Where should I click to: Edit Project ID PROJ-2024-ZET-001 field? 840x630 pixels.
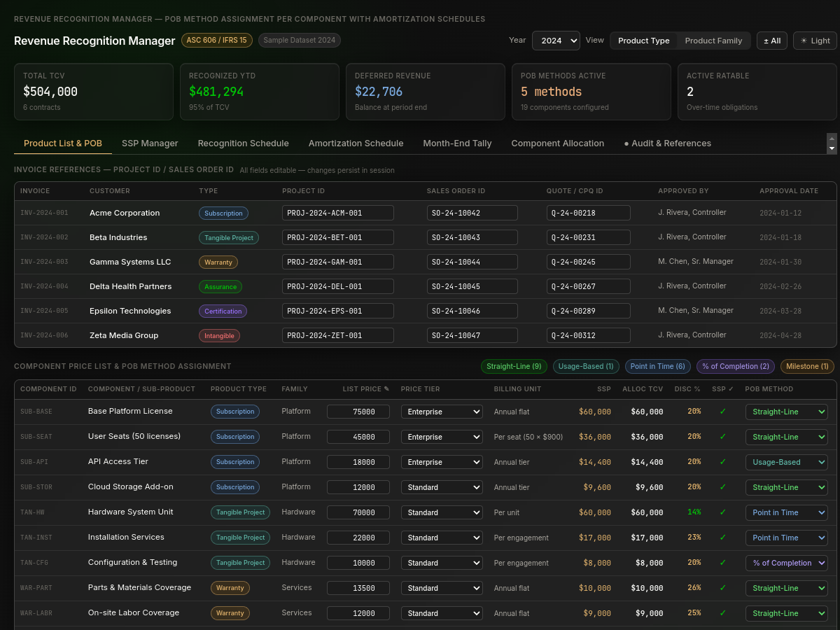[x=338, y=335]
